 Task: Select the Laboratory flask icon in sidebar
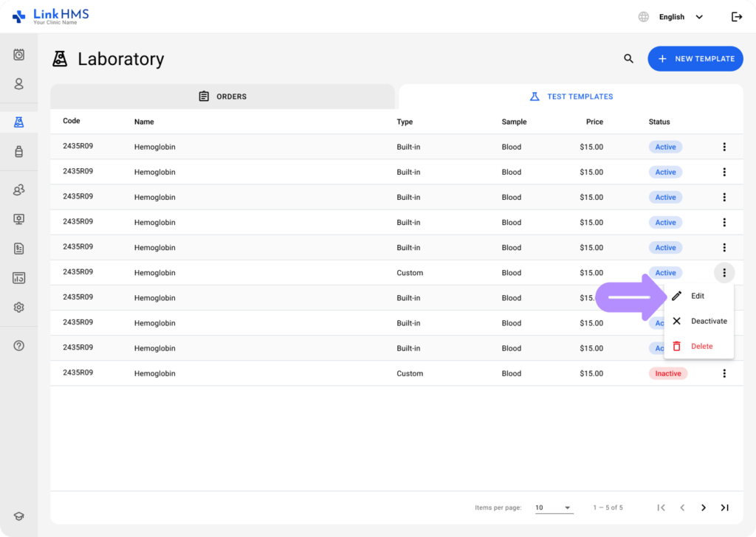click(18, 121)
